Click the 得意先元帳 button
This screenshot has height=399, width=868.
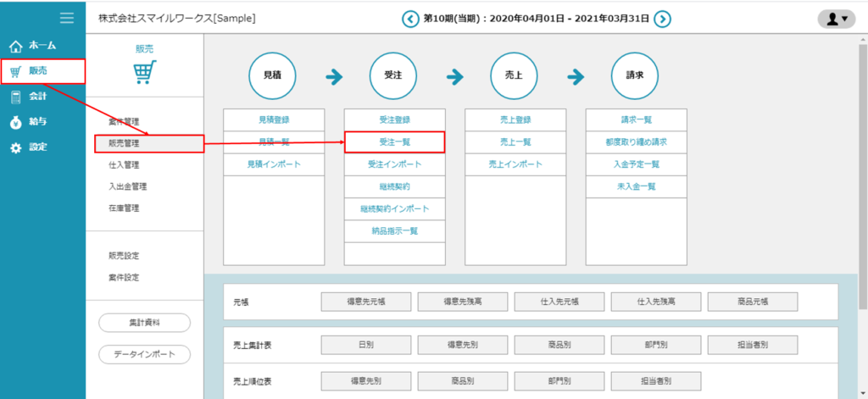click(365, 301)
